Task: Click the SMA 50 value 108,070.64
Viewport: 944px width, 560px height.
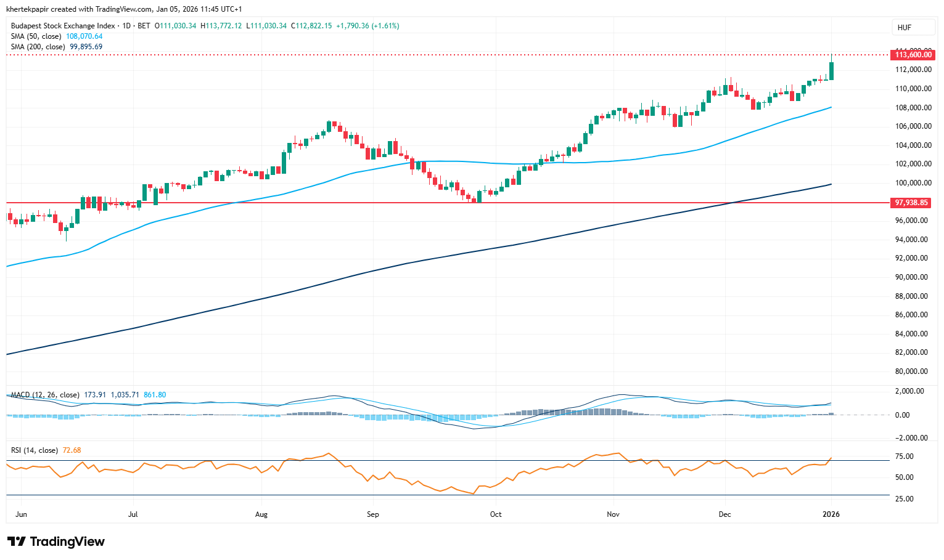Action: 84,36
